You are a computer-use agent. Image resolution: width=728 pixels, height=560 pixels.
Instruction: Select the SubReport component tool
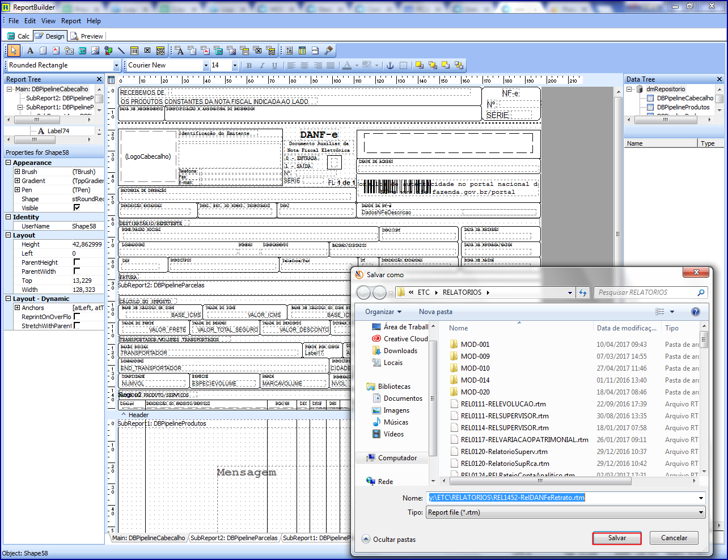point(302,50)
